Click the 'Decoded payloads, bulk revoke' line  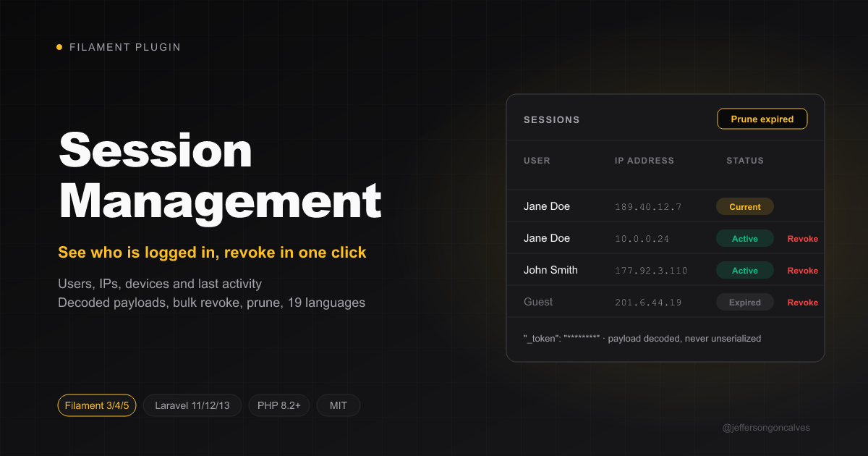(x=211, y=303)
